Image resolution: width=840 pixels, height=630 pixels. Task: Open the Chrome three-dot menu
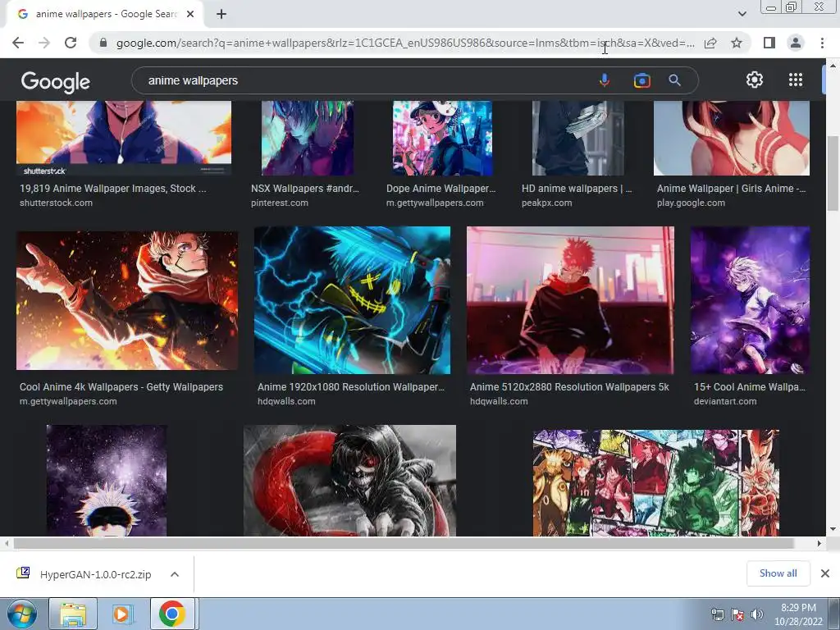click(x=822, y=43)
